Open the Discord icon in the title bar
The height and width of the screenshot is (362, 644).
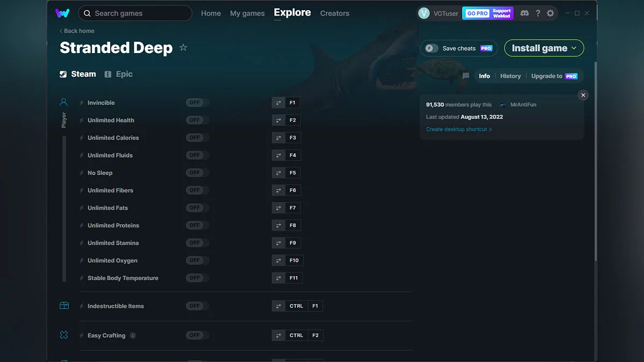pyautogui.click(x=524, y=13)
